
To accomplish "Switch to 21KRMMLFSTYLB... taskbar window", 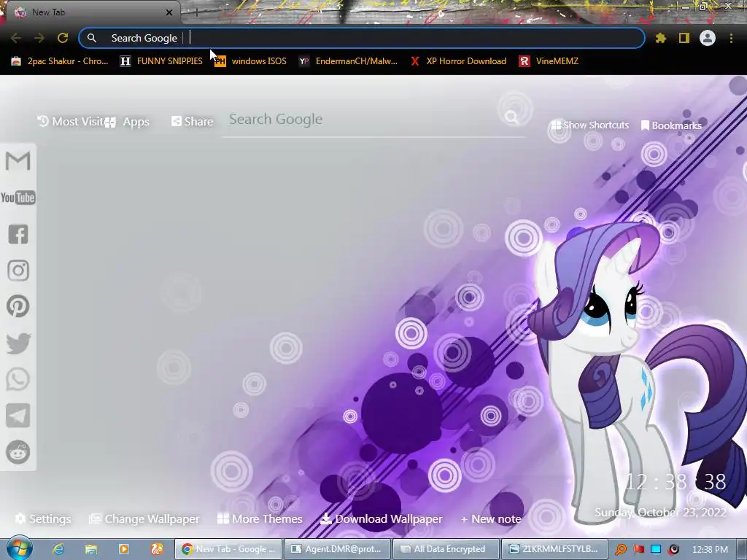I will [554, 549].
